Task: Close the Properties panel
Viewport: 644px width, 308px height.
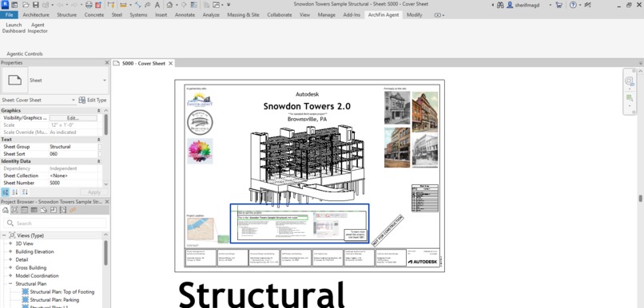Action: point(107,63)
